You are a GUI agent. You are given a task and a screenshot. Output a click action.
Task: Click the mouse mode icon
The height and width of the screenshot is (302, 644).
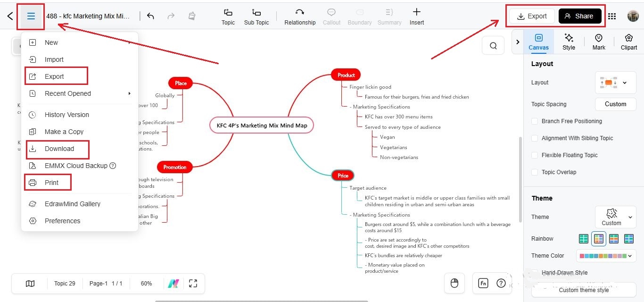pos(454,283)
